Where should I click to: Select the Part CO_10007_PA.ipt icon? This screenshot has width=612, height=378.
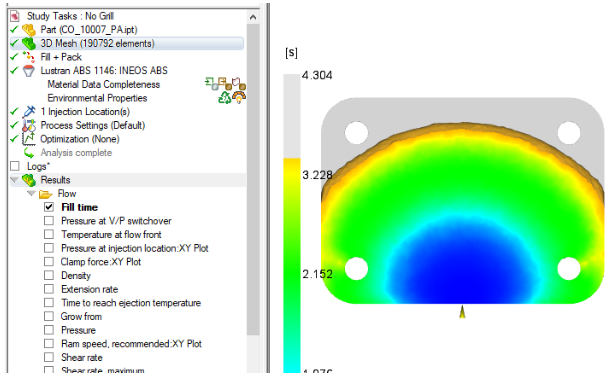29,30
